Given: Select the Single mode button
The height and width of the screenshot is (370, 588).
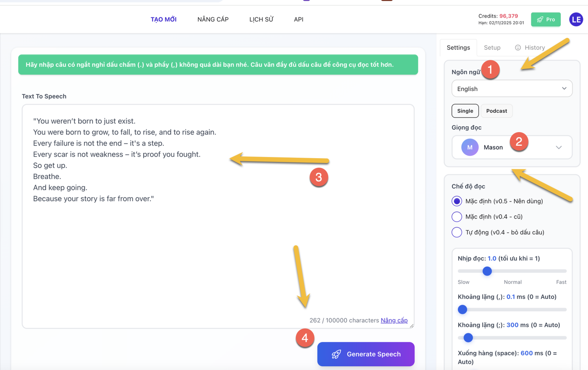Looking at the screenshot, I should click(x=465, y=111).
